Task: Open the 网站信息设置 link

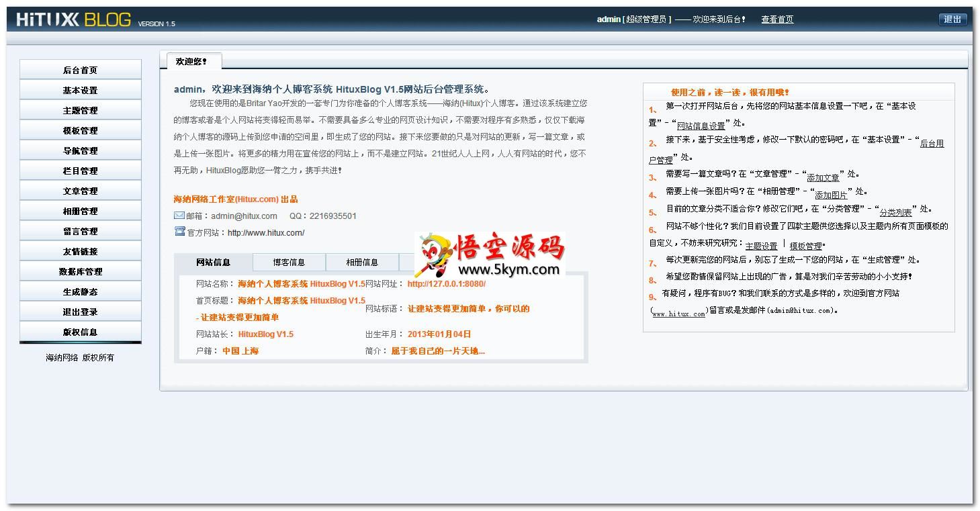Action: click(x=701, y=126)
